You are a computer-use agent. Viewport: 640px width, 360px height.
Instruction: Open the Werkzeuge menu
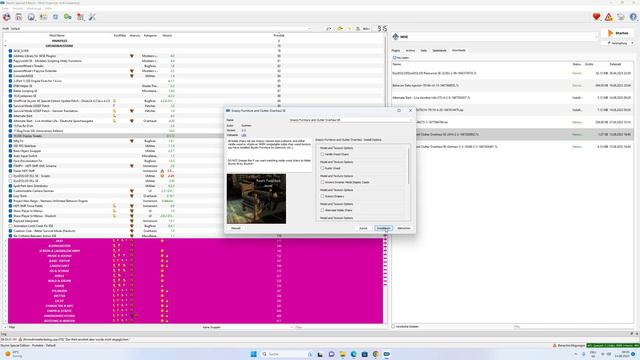tap(34, 8)
